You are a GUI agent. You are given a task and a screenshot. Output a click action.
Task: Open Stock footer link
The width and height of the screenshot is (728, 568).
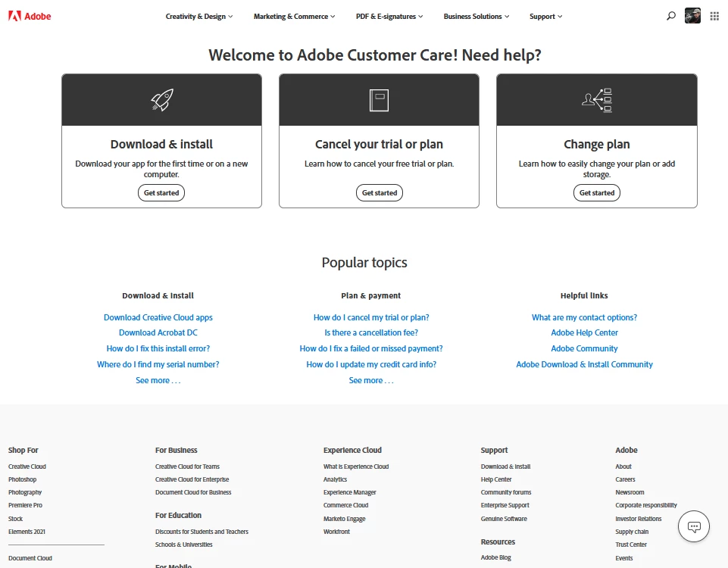pyautogui.click(x=15, y=519)
